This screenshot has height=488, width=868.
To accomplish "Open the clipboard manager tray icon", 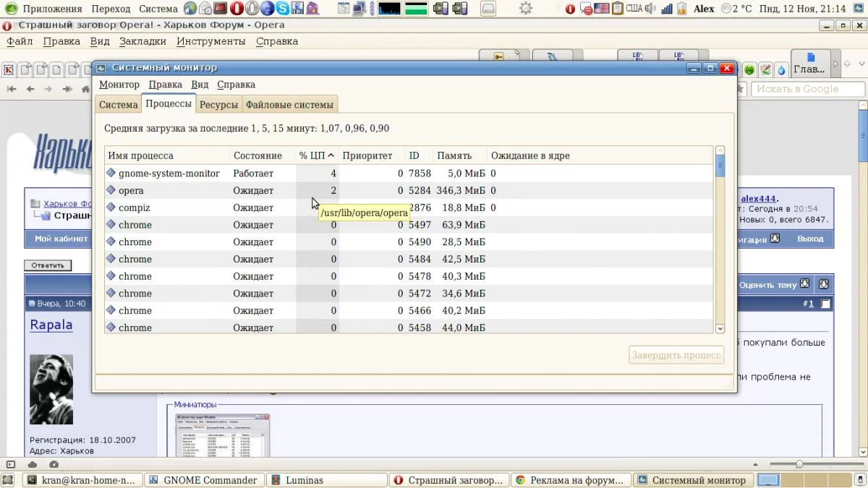I will (618, 9).
